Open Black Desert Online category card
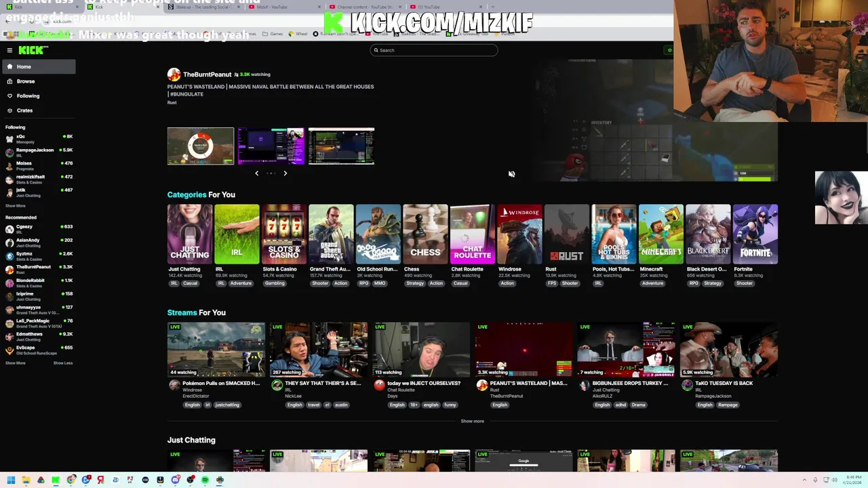The width and height of the screenshot is (868, 488). click(708, 234)
